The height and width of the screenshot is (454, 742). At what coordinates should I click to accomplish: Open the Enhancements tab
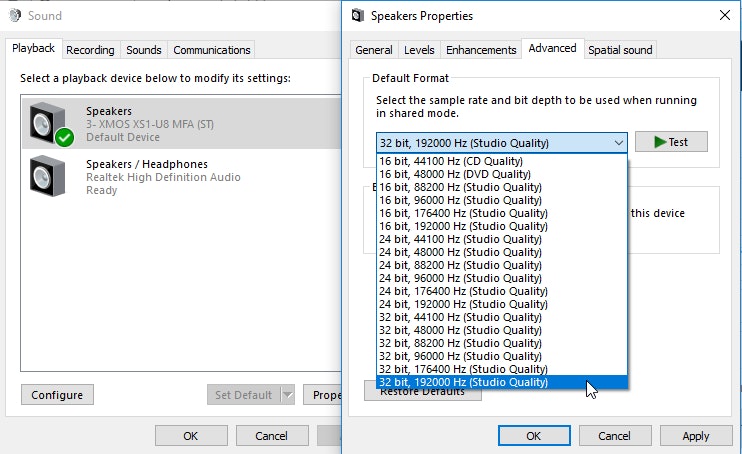pos(481,50)
